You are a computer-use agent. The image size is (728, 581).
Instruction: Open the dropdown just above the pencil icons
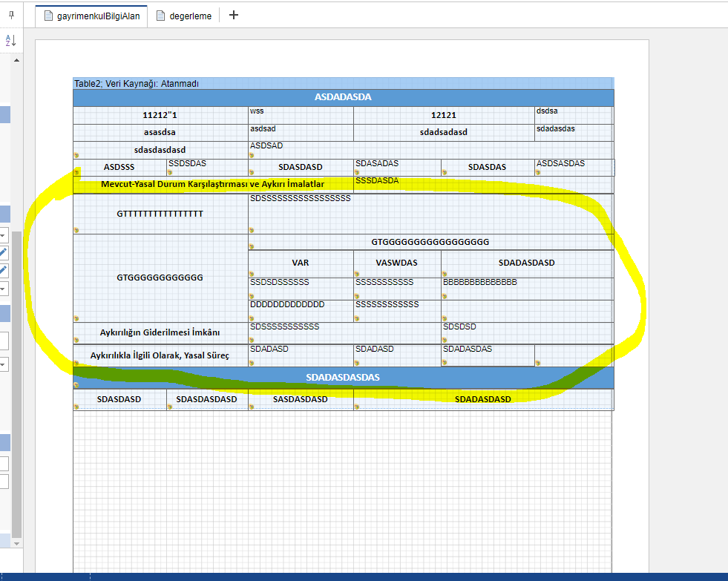click(4, 235)
